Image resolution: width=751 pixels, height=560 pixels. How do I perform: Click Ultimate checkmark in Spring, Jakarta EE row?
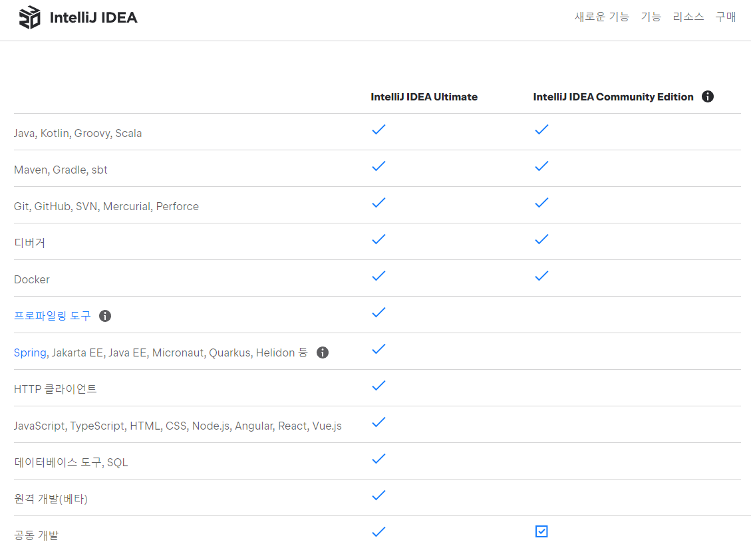(x=379, y=349)
